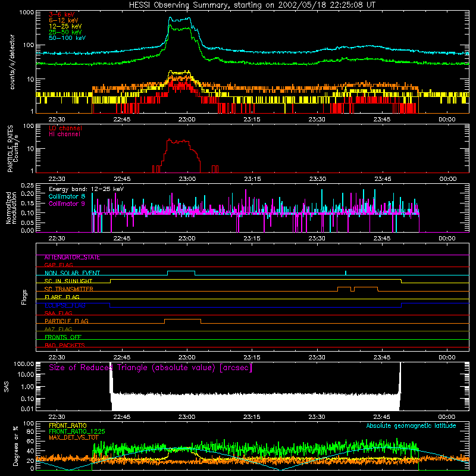This screenshot has height=476, width=476.
Task: Click the counts/s/detector axis label
Action: coord(12,62)
